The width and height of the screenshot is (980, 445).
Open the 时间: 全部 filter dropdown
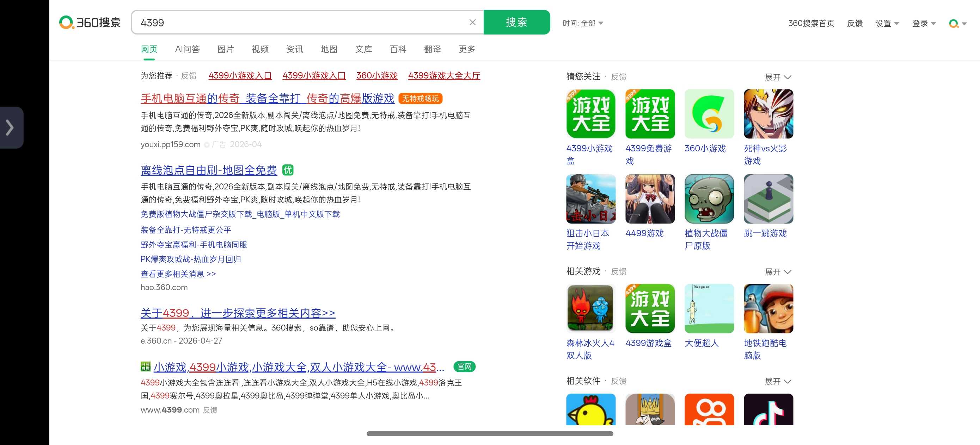coord(582,23)
